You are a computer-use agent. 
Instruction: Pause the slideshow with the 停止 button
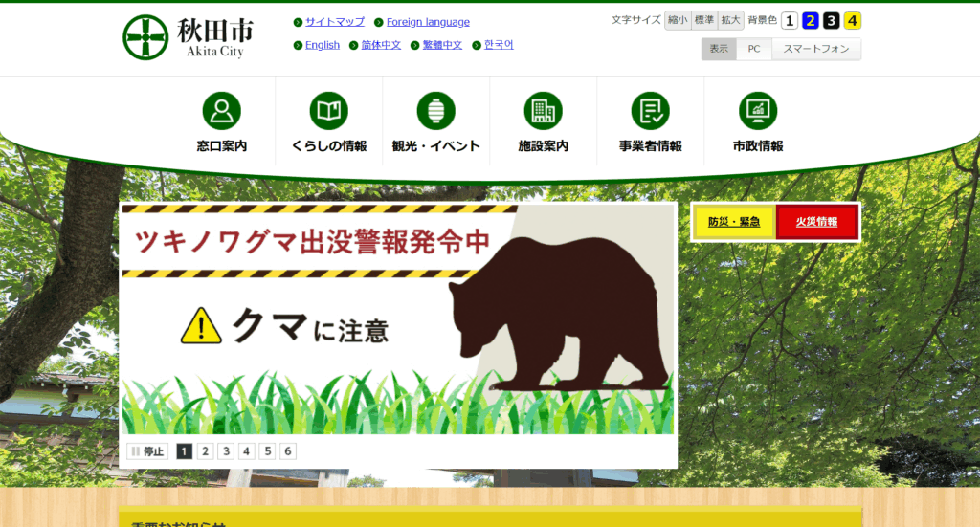(x=147, y=451)
